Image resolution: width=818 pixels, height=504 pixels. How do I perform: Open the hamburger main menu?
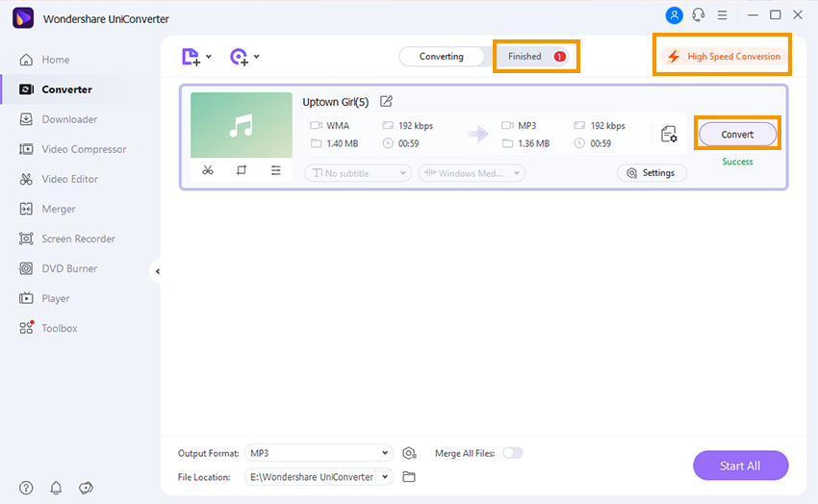pos(722,15)
